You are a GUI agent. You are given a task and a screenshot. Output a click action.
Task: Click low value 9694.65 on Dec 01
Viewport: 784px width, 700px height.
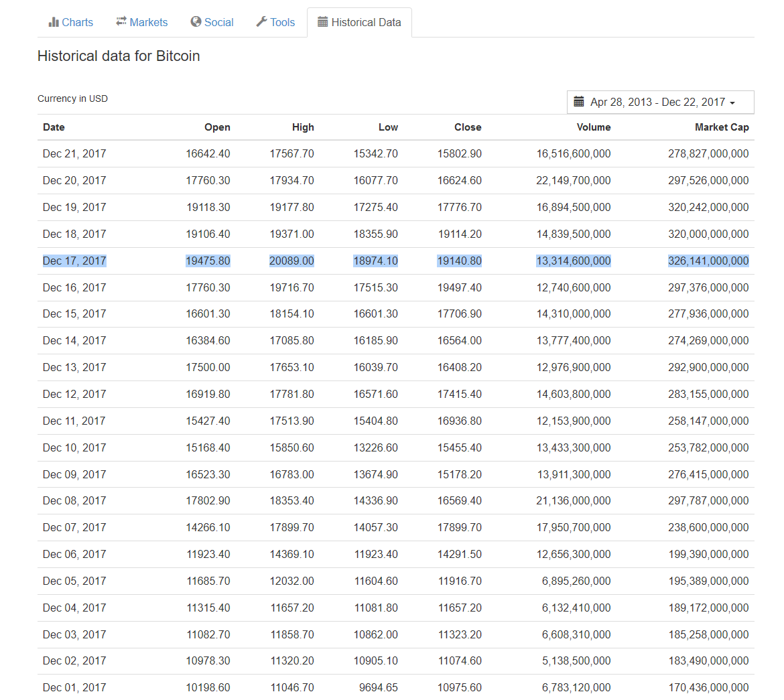pyautogui.click(x=379, y=687)
